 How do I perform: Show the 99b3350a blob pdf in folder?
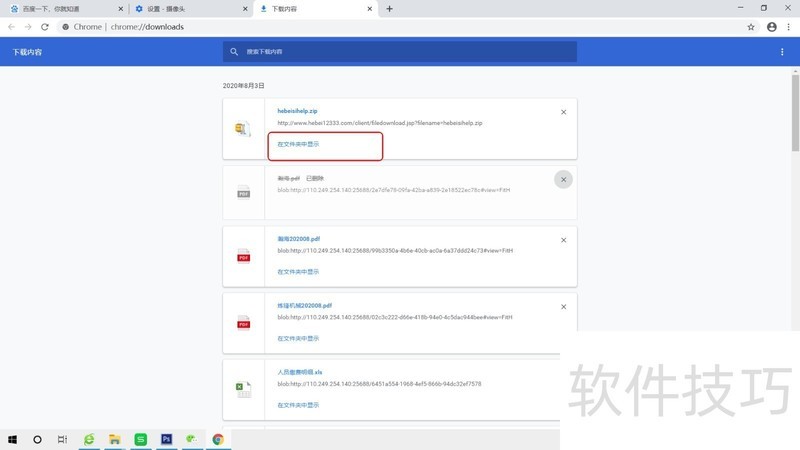click(x=298, y=272)
